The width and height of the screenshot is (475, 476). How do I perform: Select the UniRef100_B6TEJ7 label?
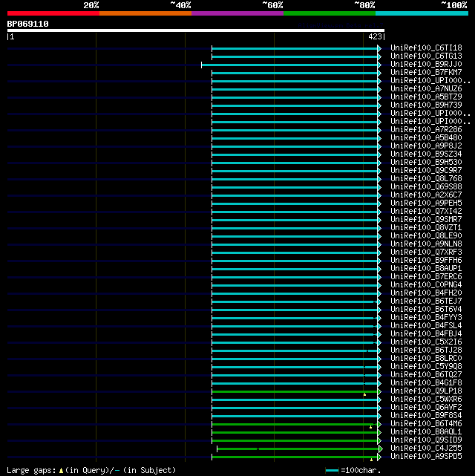point(426,301)
